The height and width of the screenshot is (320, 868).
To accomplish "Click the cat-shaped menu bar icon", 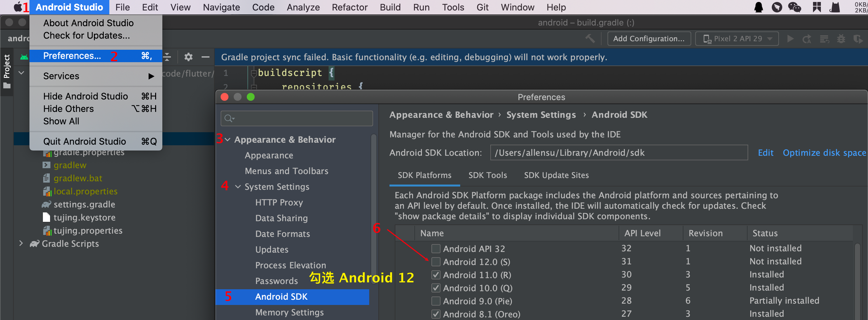I will (835, 7).
